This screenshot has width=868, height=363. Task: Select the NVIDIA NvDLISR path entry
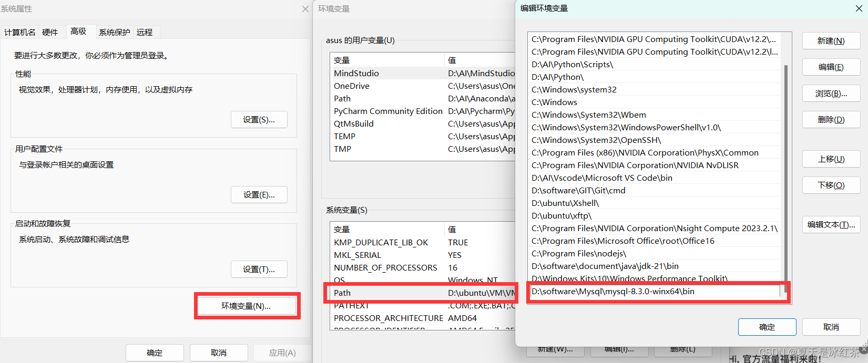point(655,165)
